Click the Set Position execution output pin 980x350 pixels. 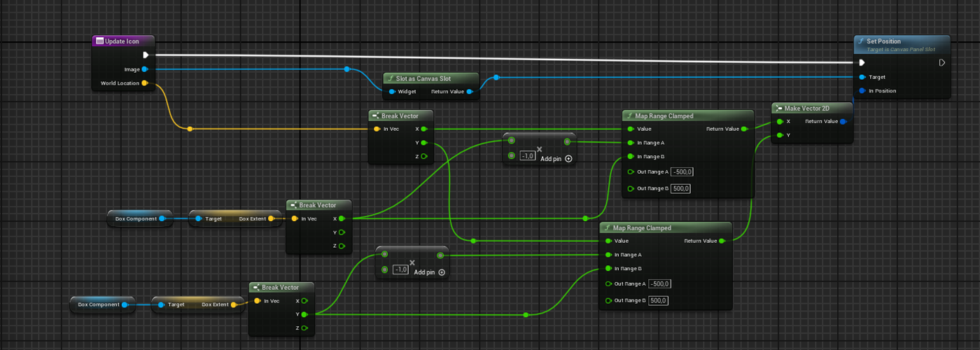(942, 62)
